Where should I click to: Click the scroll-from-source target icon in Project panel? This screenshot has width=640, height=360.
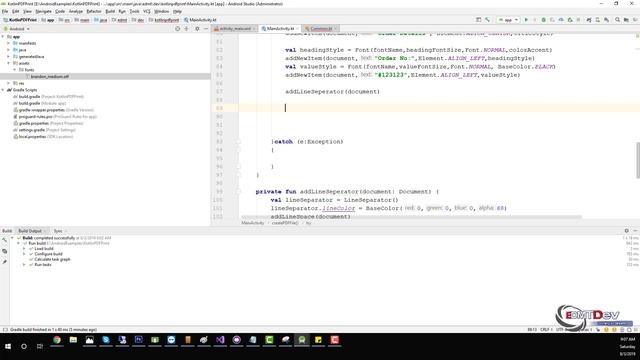tap(177, 29)
